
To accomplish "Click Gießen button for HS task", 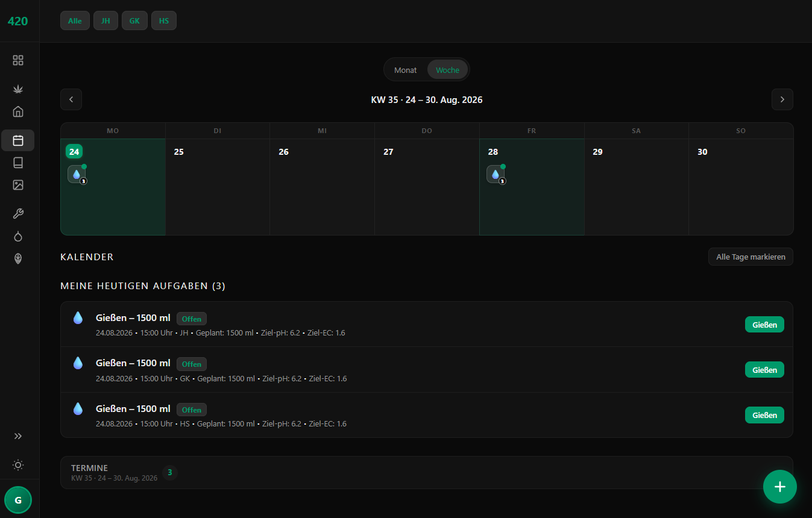I will (764, 415).
